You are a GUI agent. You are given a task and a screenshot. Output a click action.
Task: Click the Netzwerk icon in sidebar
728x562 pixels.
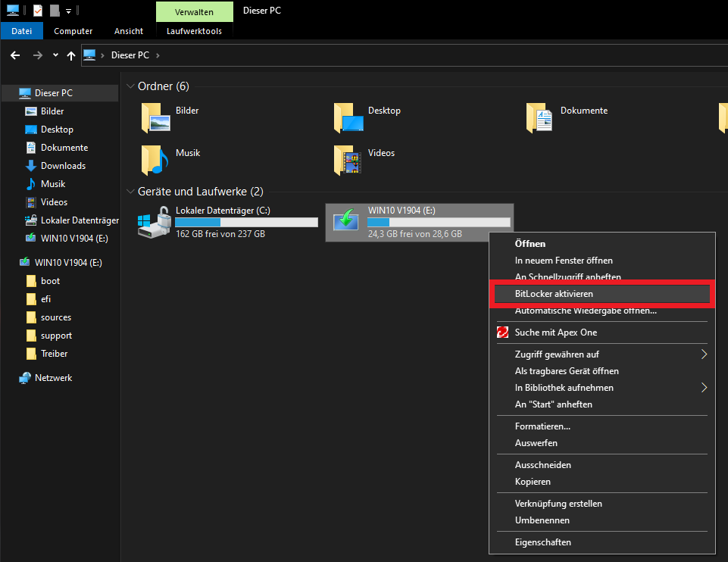click(x=25, y=378)
